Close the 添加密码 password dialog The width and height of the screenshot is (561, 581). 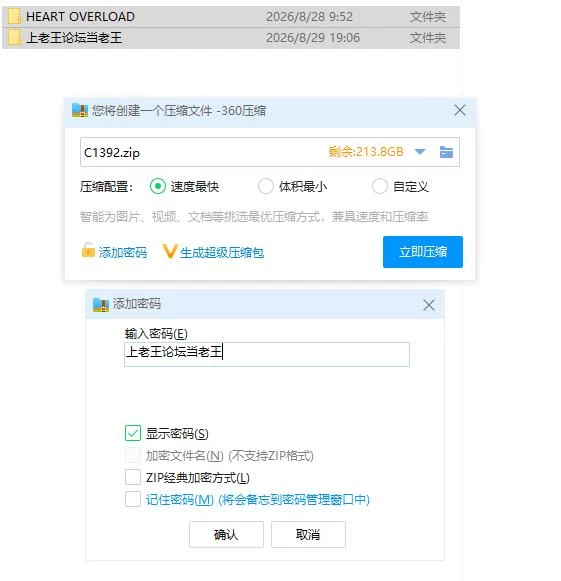[x=429, y=305]
